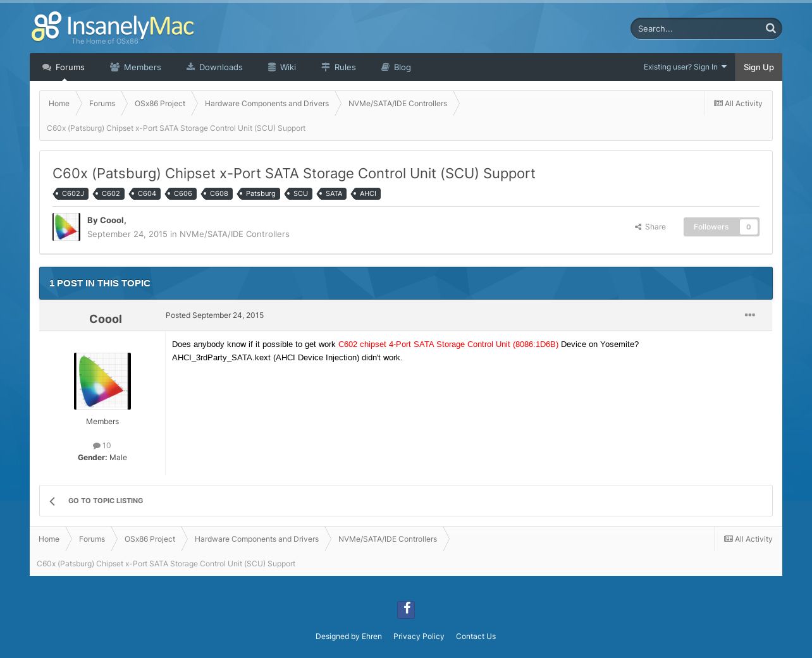Go to Home in top breadcrumb
The height and width of the screenshot is (658, 812).
click(59, 104)
